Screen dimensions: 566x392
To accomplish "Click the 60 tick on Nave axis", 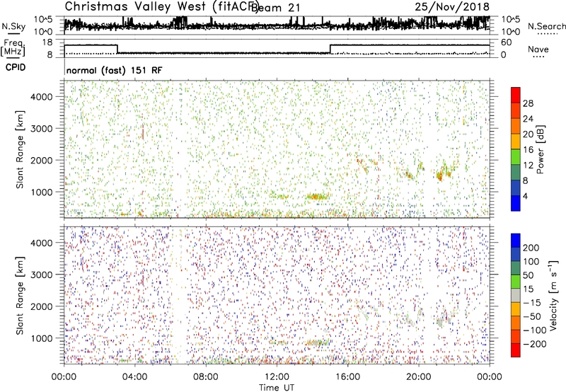I will (x=507, y=42).
